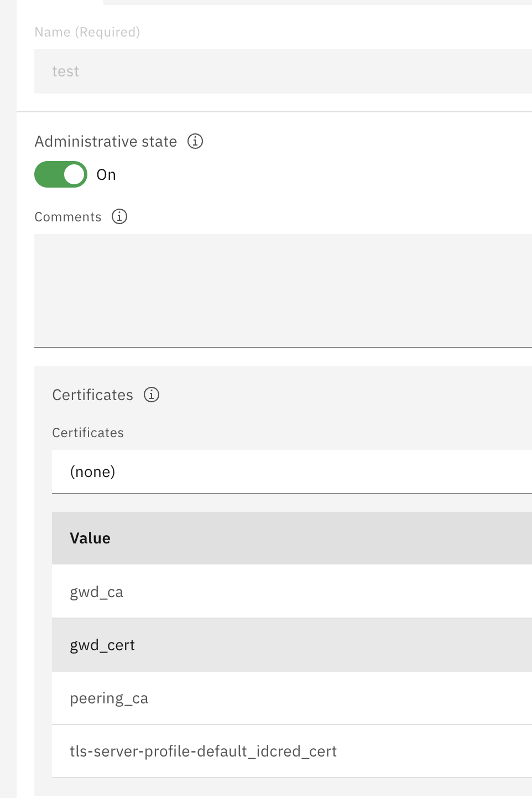This screenshot has height=798, width=532.
Task: Click the Value column header
Action: pyautogui.click(x=90, y=537)
